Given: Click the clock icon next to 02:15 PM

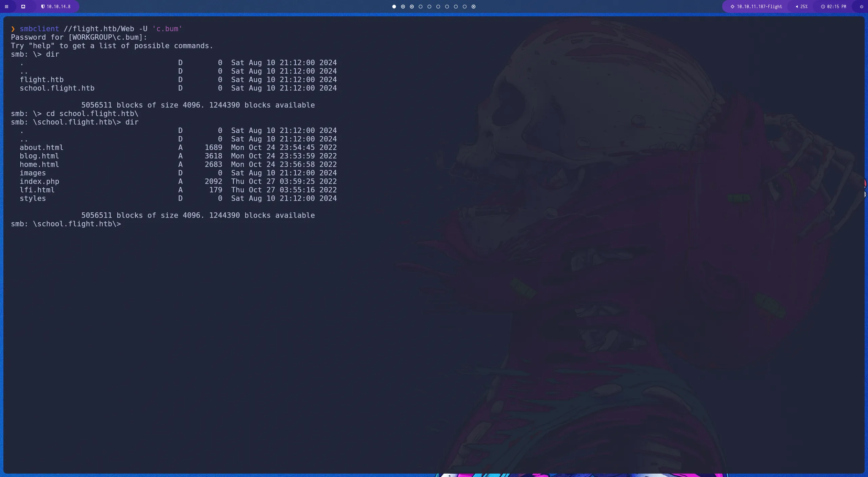Looking at the screenshot, I should point(823,6).
